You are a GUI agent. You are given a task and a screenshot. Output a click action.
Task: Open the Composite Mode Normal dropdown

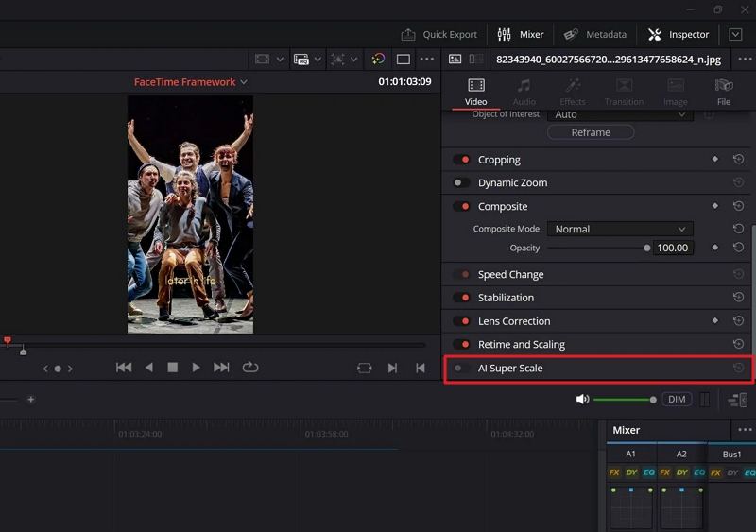[x=620, y=229]
